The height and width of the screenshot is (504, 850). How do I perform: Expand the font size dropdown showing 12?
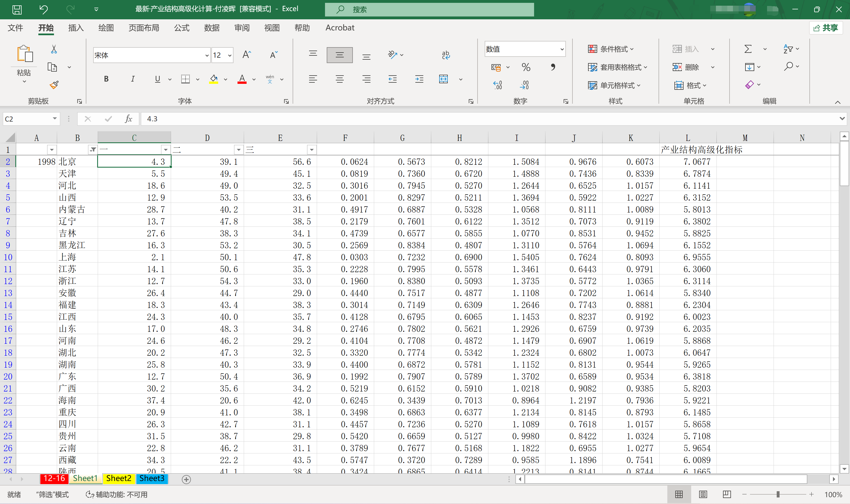[x=230, y=55]
